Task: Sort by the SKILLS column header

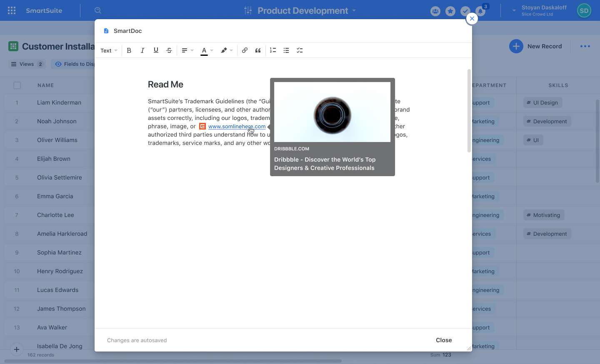Action: (x=558, y=85)
